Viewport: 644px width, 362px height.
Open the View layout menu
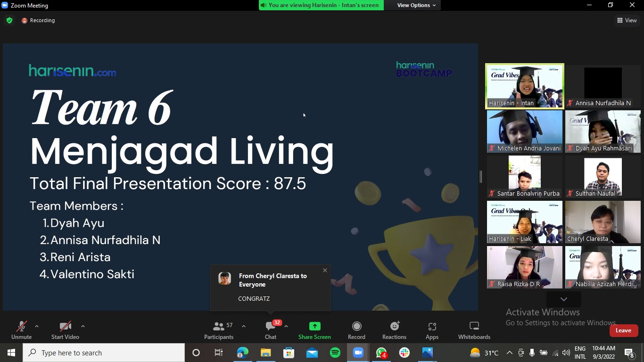(627, 20)
